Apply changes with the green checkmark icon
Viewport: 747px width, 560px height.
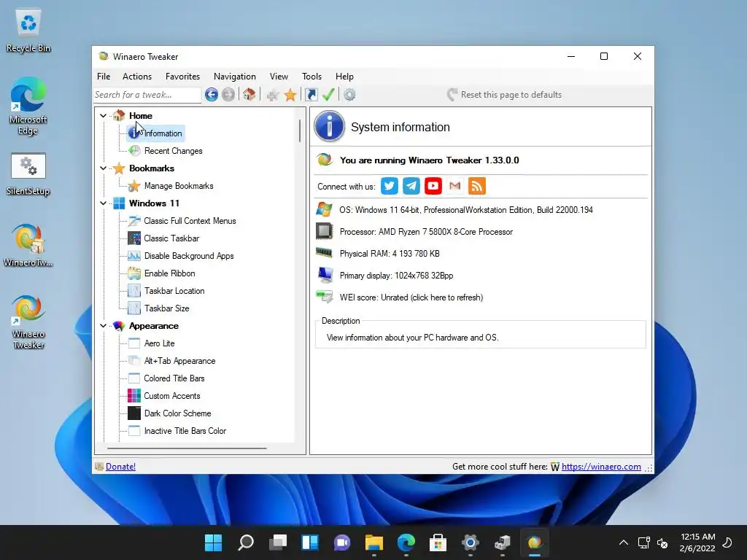pyautogui.click(x=328, y=95)
